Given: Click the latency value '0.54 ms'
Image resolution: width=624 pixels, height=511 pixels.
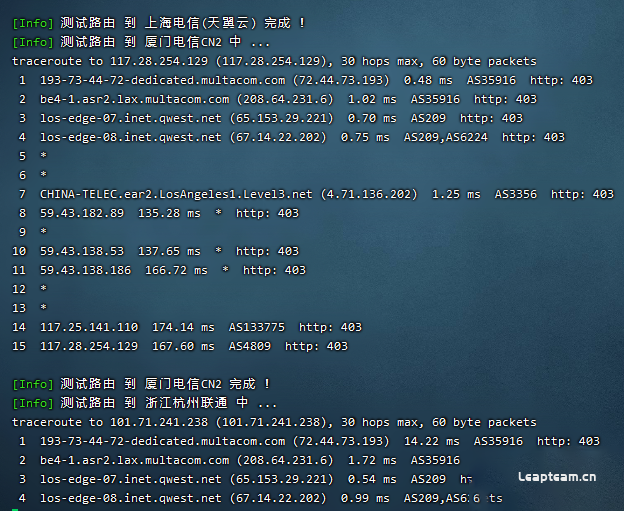Looking at the screenshot, I should (372, 479).
